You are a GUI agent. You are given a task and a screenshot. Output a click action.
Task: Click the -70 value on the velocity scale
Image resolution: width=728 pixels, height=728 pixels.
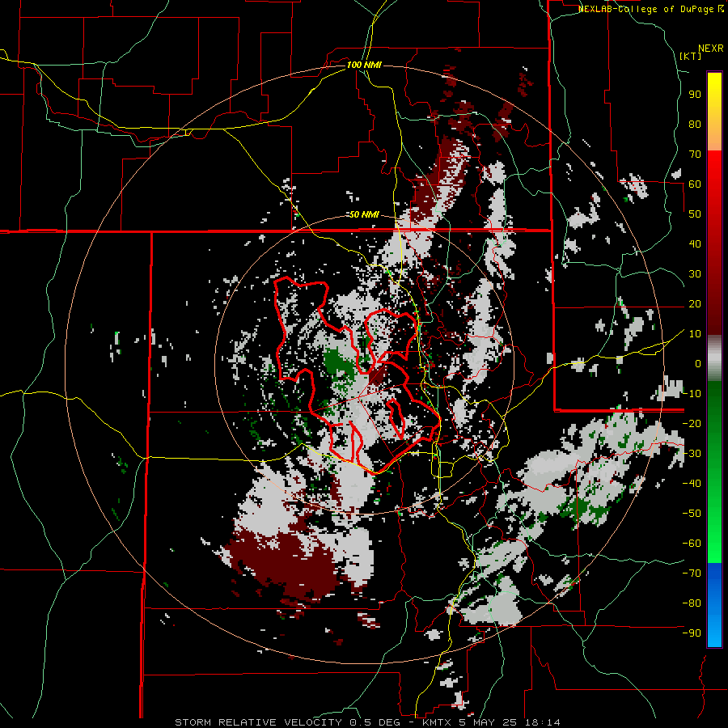(x=692, y=573)
